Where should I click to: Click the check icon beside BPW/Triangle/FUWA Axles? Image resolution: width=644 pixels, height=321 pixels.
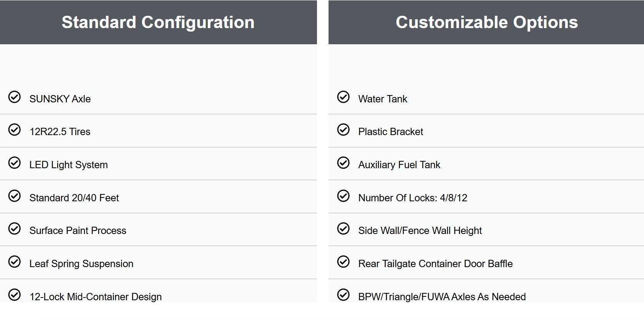point(343,295)
